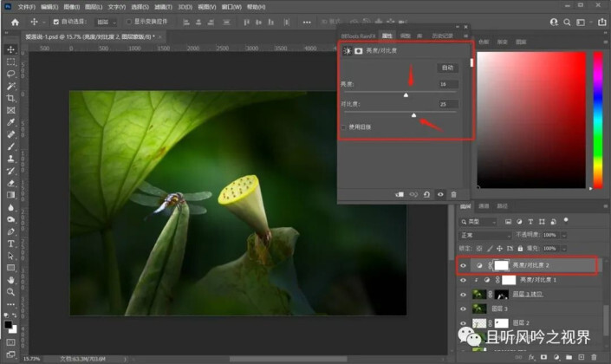Click the 自动 button
This screenshot has width=611, height=364.
click(447, 67)
